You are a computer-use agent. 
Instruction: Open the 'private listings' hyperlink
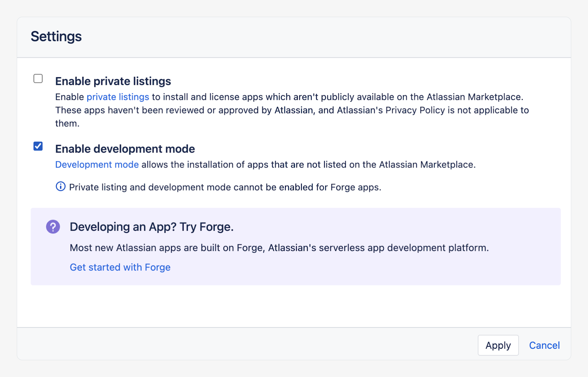pos(118,97)
